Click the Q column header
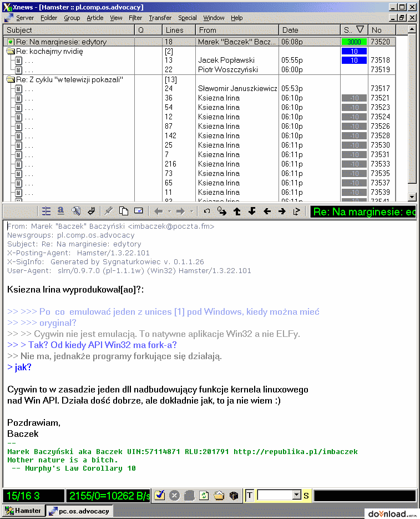This screenshot has height=519, width=420. (148, 30)
